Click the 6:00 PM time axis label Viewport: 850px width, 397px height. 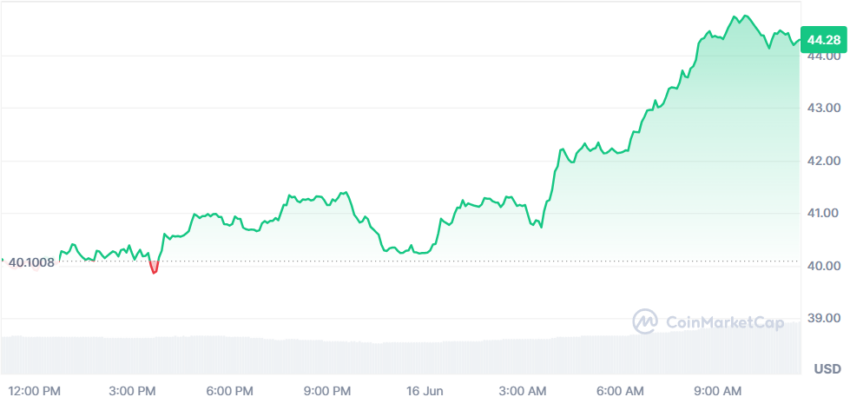231,390
